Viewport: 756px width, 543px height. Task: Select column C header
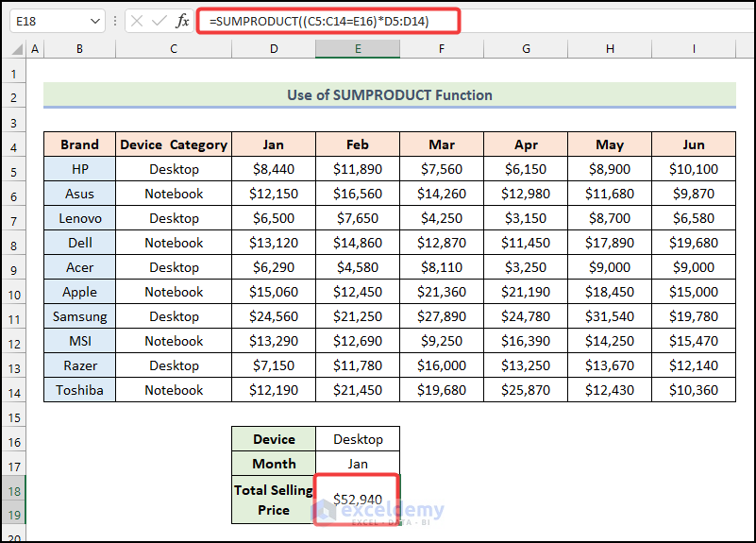[x=174, y=49]
